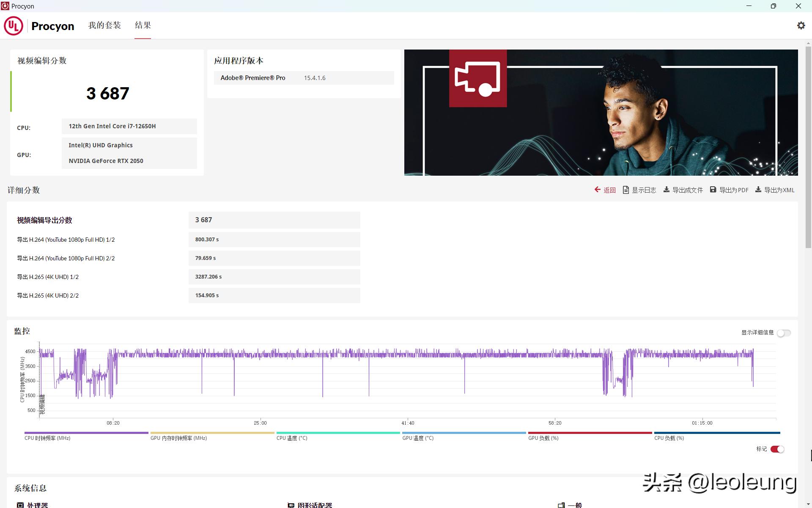Toggle the GPU 负载 red legend swatch
Screen dimensions: 812x508
pos(590,433)
